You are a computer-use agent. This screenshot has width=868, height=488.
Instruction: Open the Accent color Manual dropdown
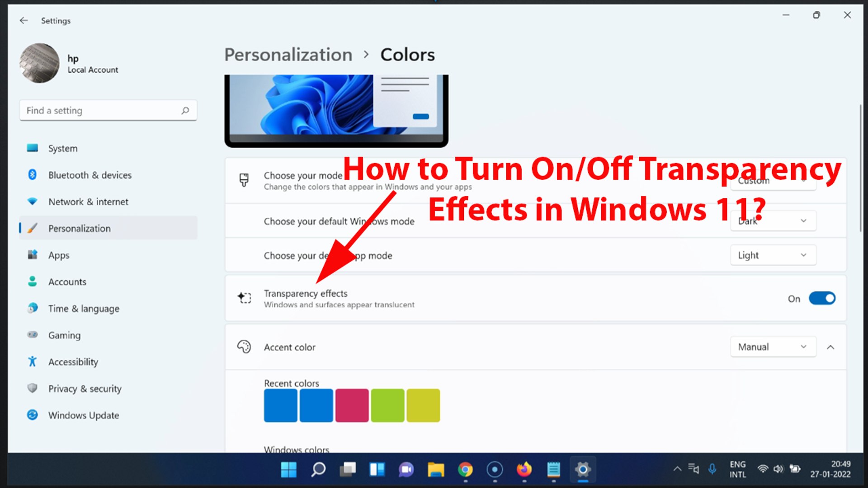(773, 347)
